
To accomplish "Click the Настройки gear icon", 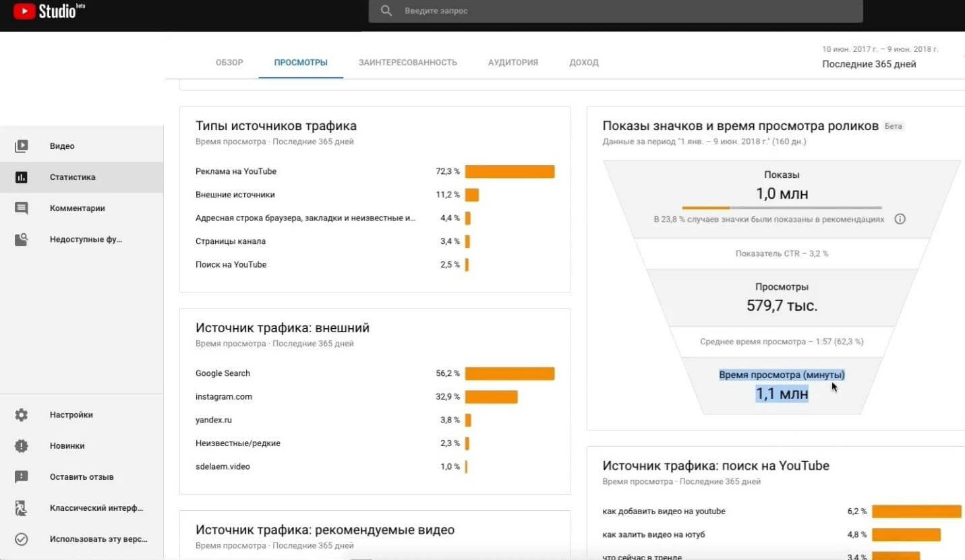I will [x=22, y=415].
